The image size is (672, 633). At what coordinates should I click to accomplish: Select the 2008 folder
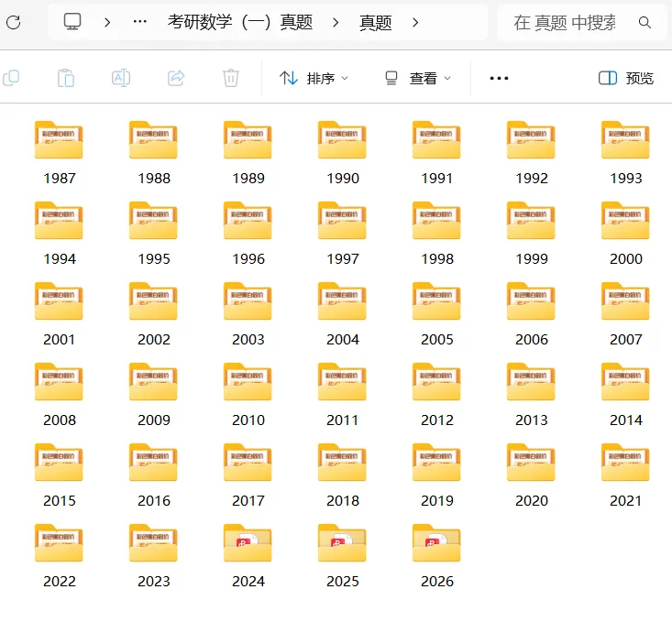coord(60,395)
